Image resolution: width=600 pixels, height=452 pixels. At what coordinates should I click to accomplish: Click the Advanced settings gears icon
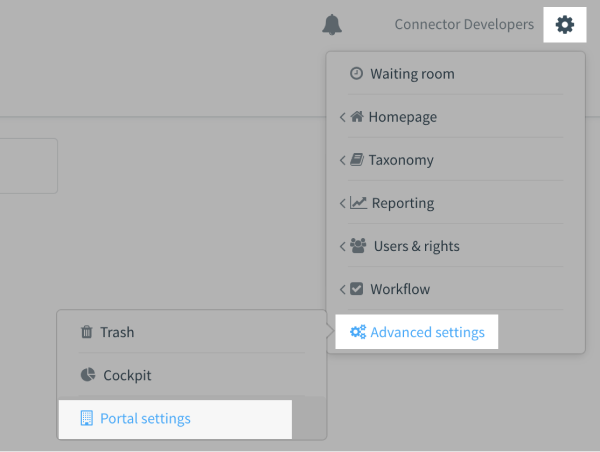pyautogui.click(x=357, y=332)
